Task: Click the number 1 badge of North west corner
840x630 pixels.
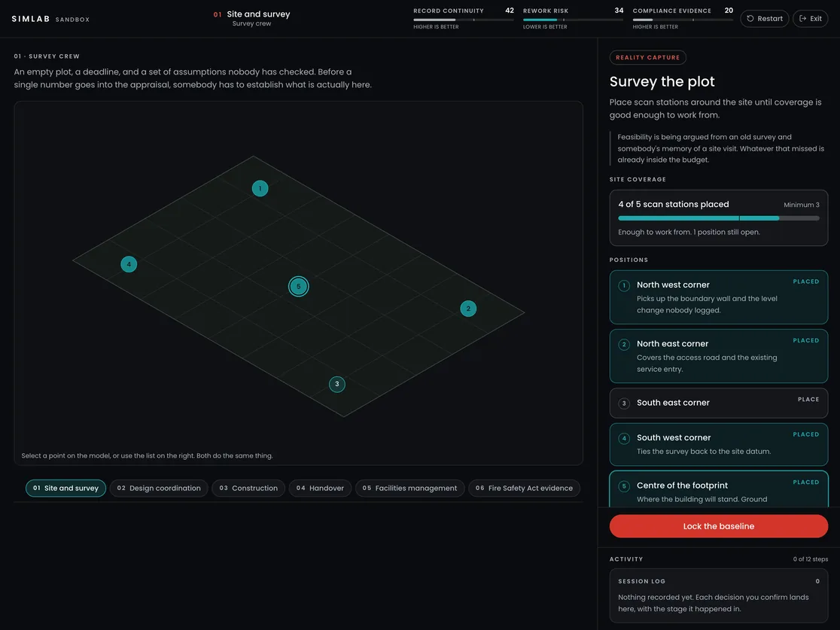Action: click(x=623, y=285)
